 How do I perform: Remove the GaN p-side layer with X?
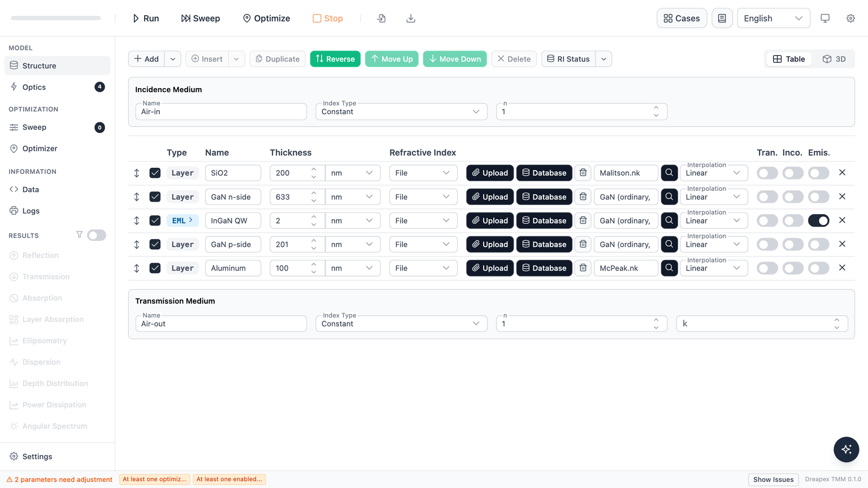(x=842, y=244)
